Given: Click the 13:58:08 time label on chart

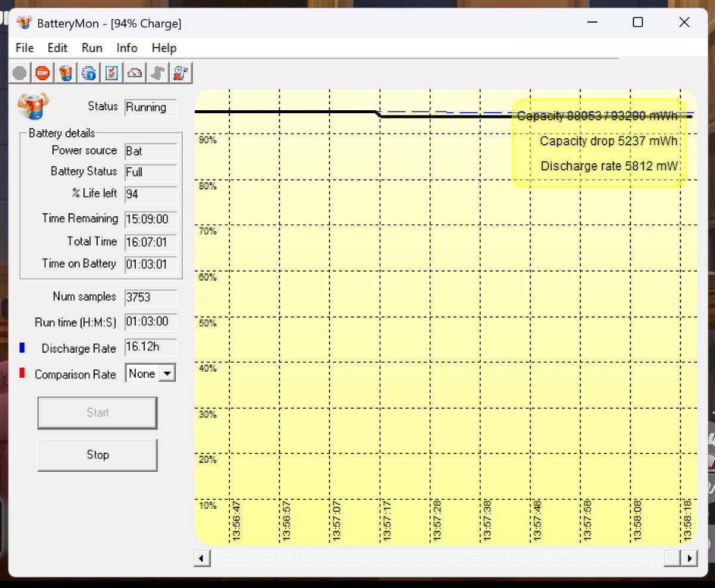Looking at the screenshot, I should pos(638,521).
